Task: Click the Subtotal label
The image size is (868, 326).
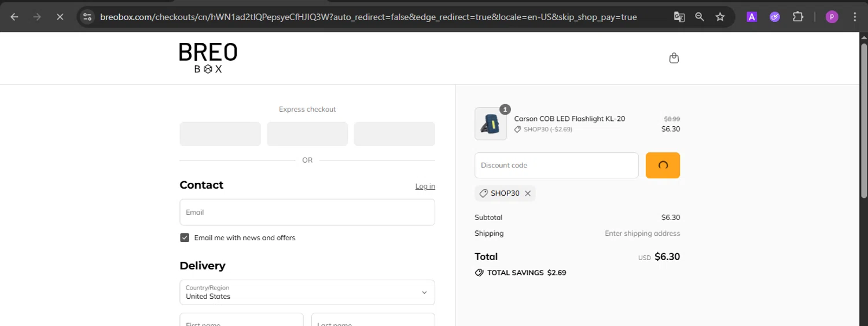Action: click(488, 218)
